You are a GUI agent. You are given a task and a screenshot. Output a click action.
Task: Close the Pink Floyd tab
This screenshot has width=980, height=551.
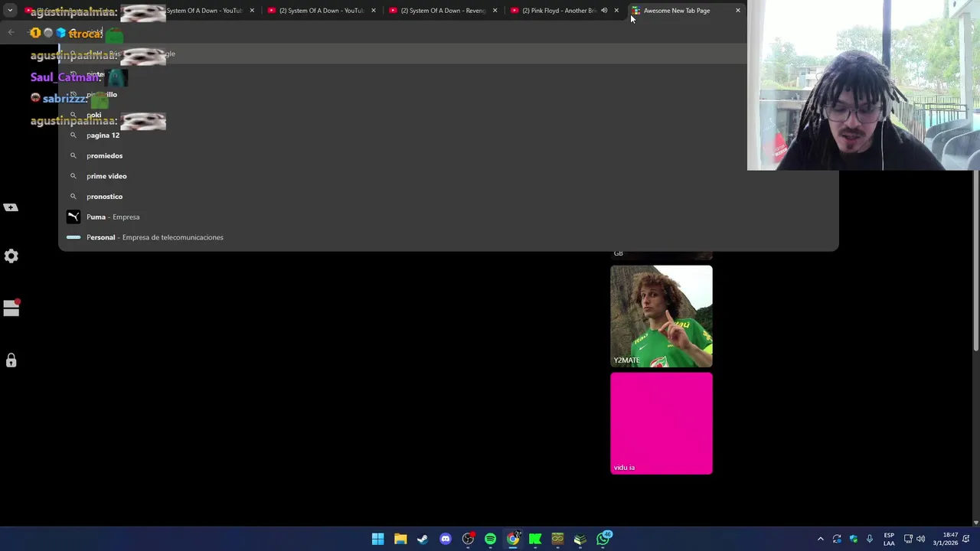[616, 11]
